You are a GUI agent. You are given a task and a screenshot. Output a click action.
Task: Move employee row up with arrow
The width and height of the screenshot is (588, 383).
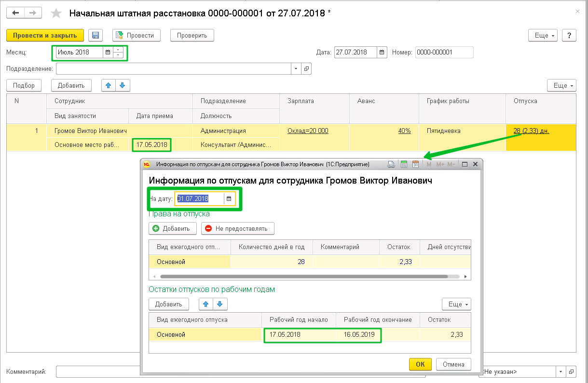[x=109, y=85]
